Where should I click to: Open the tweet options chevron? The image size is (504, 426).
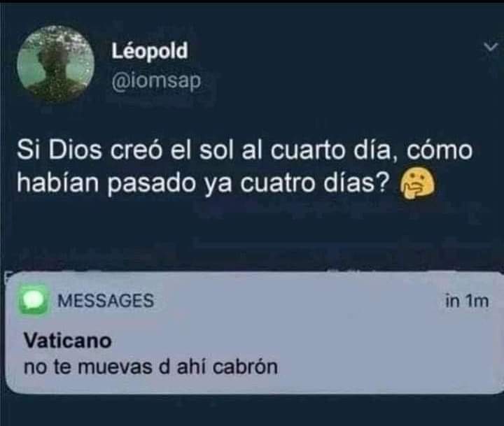pyautogui.click(x=491, y=48)
